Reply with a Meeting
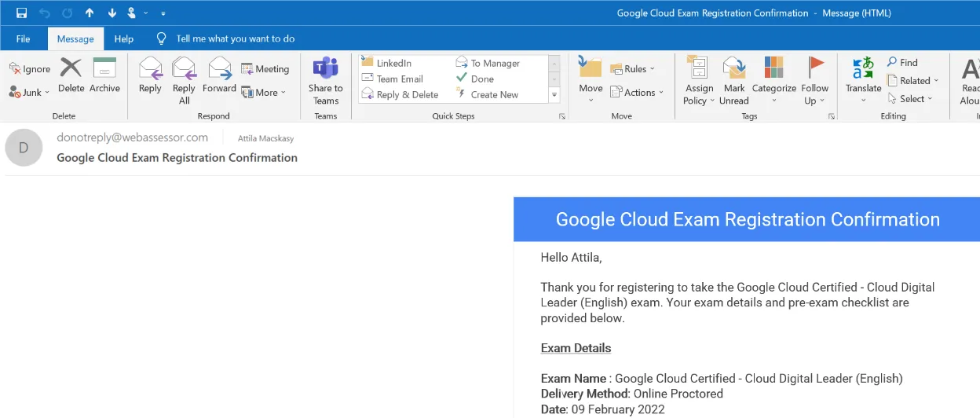Image resolution: width=980 pixels, height=418 pixels. 265,69
